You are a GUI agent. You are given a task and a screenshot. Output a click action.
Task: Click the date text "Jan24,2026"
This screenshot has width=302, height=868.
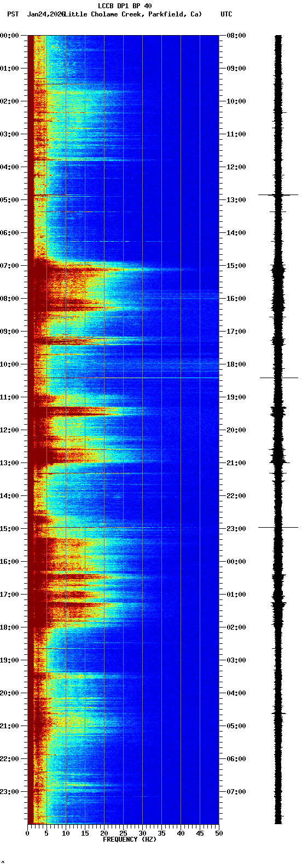[x=46, y=14]
